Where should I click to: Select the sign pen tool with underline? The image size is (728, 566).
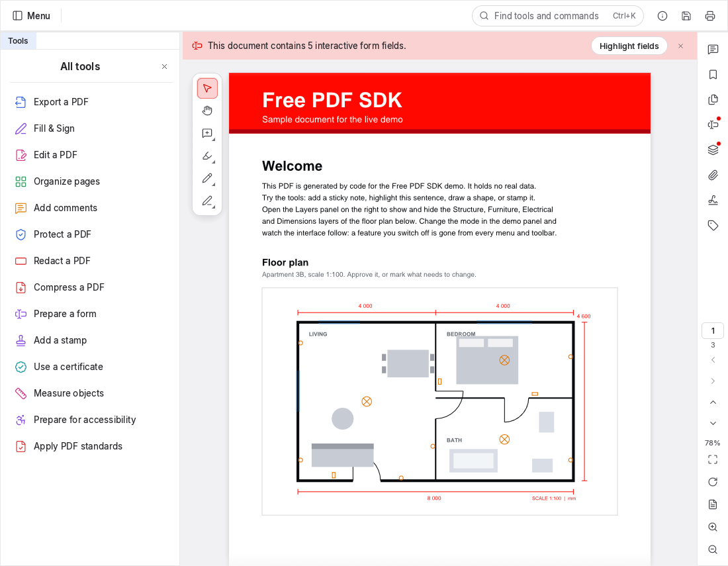pyautogui.click(x=207, y=201)
